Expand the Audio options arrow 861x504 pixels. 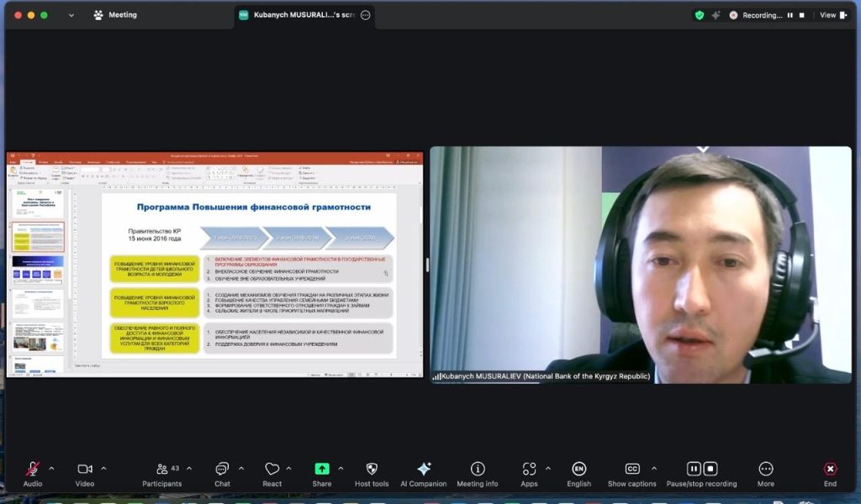51,468
